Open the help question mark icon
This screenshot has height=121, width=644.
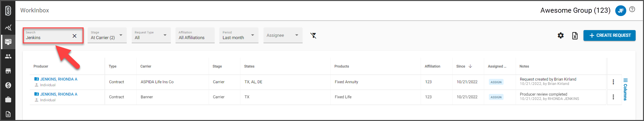(x=632, y=9)
